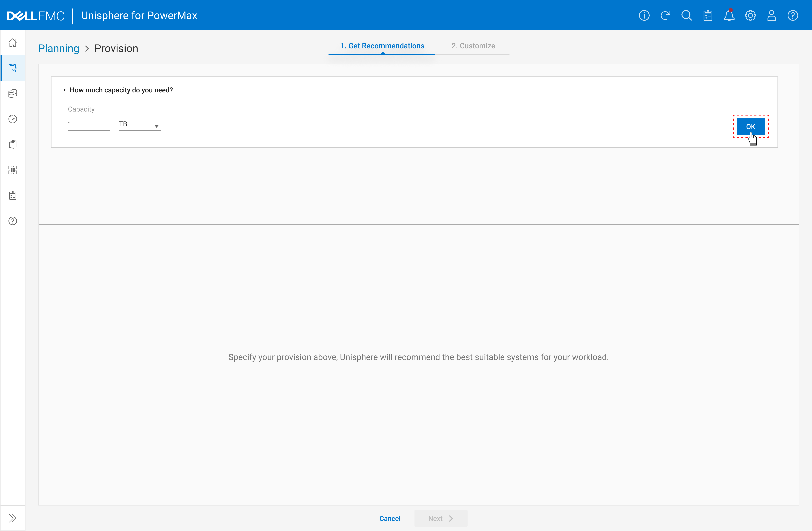
Task: Open the sidebar Events checklist icon
Action: coord(13,196)
